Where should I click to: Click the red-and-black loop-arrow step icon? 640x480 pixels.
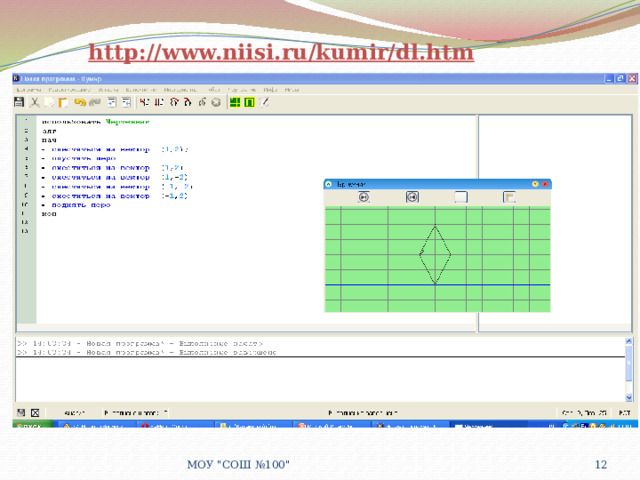174,102
